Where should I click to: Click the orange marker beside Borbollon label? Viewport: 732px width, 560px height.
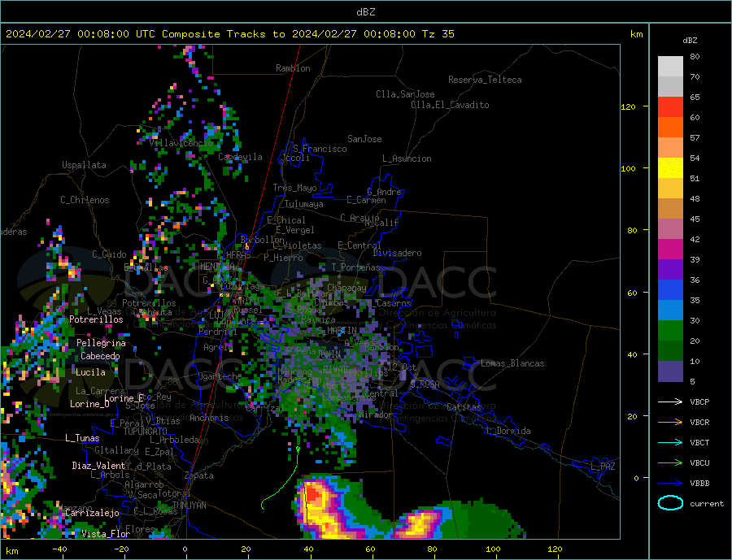point(246,246)
